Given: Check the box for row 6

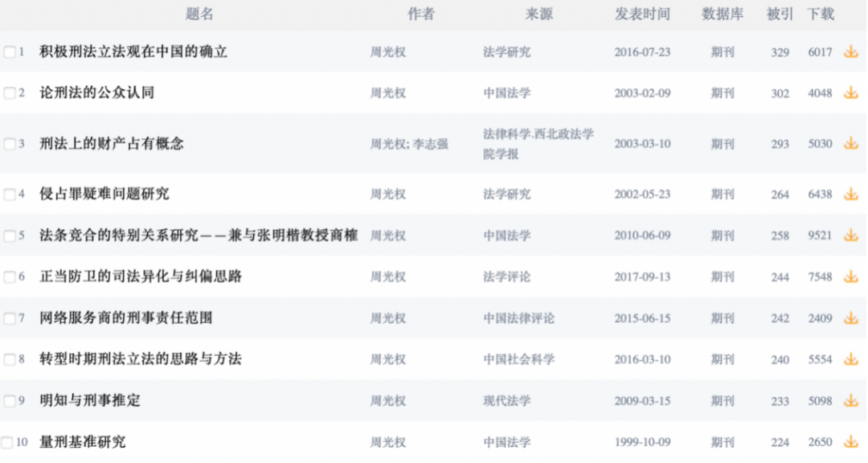Looking at the screenshot, I should pos(10,277).
